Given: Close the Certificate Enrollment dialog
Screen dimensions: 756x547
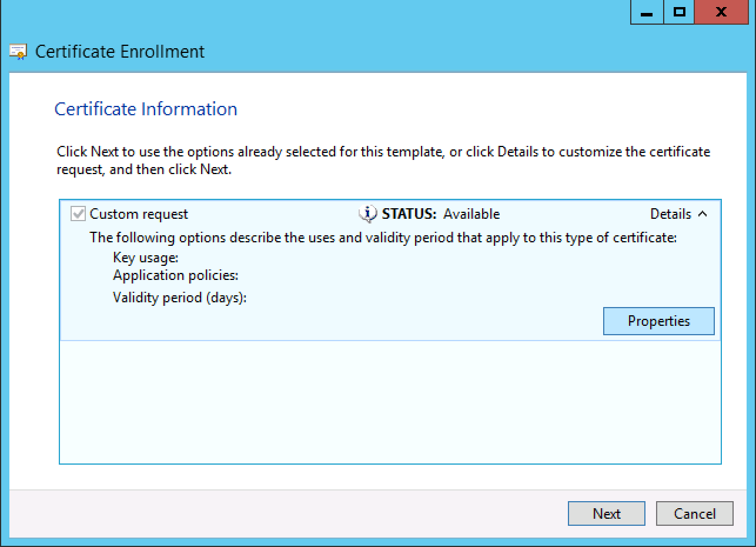Looking at the screenshot, I should [x=721, y=12].
